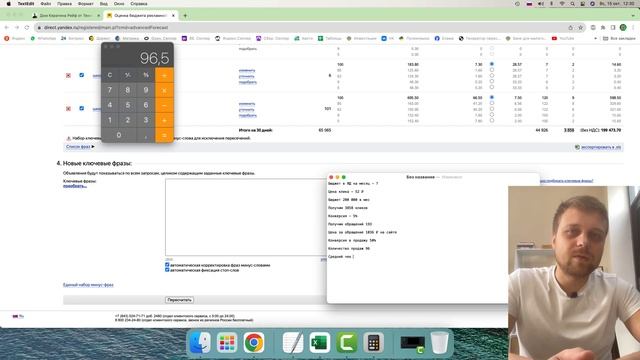Click the multiply key on the Calculator

pyautogui.click(x=164, y=90)
